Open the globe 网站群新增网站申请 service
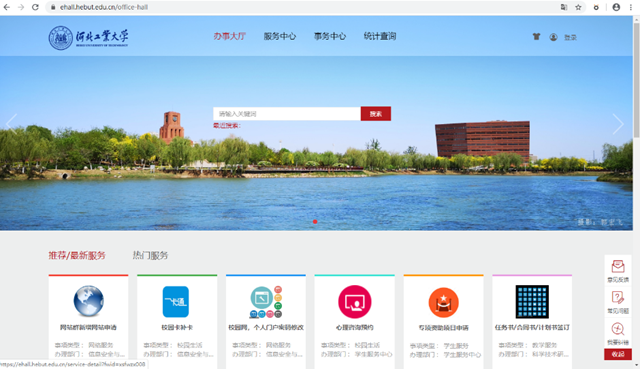Viewport: 640px width, 369px height. tap(89, 301)
